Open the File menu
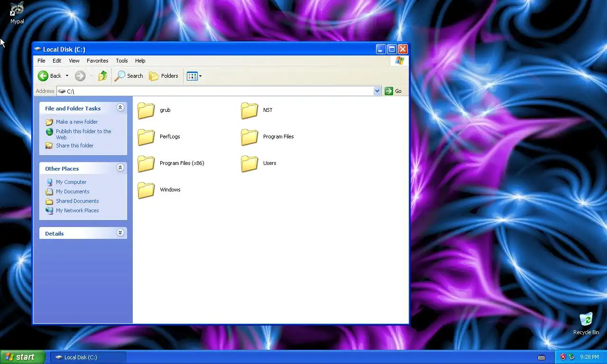The image size is (607, 364). (41, 61)
